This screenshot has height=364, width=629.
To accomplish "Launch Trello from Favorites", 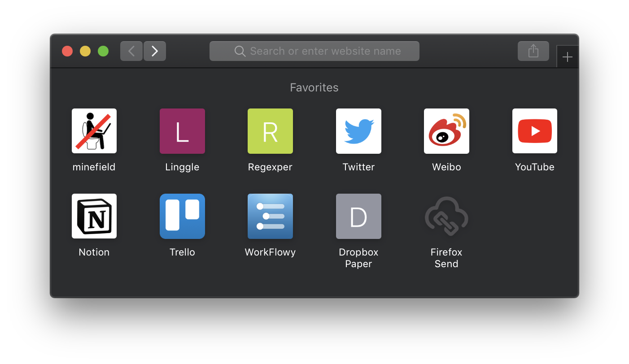I will tap(182, 216).
